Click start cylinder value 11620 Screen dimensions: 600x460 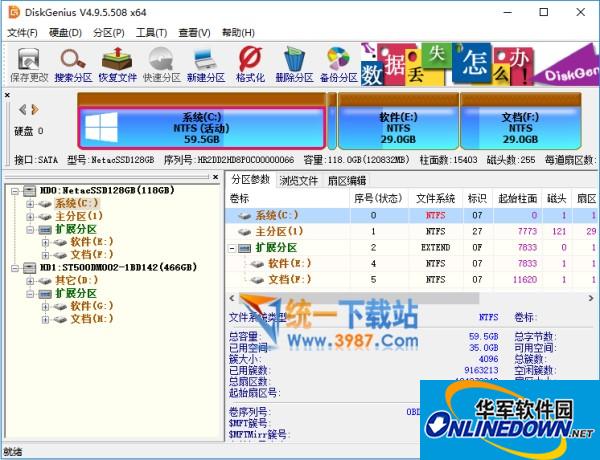coord(525,280)
